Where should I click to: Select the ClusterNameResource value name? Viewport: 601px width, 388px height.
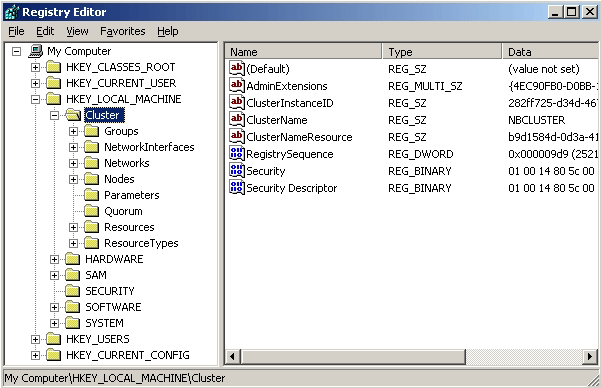coord(299,137)
